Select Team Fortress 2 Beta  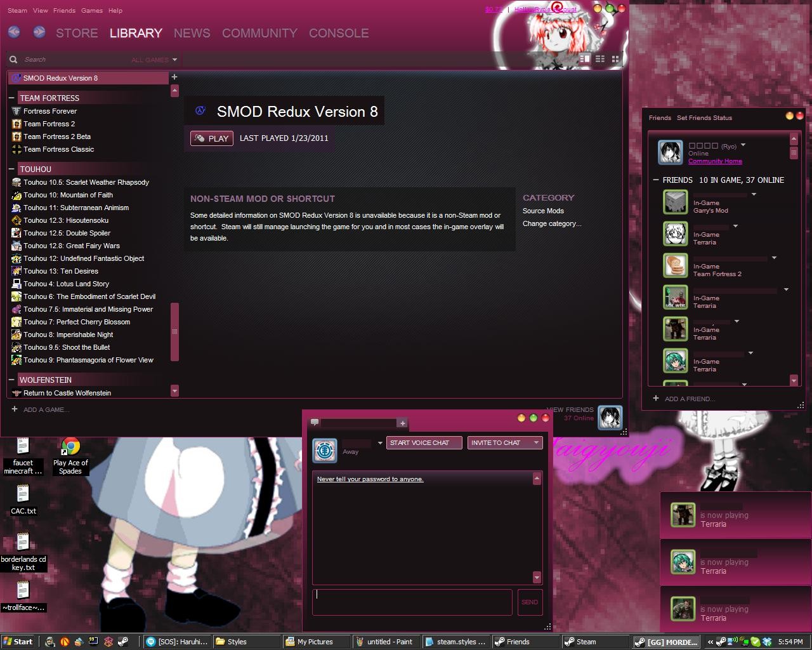click(x=57, y=136)
